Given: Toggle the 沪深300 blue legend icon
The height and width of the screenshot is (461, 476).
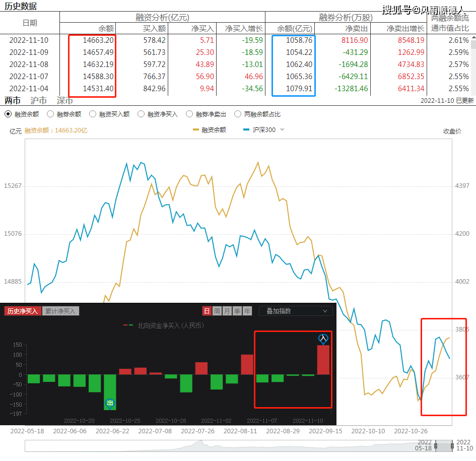Looking at the screenshot, I should 246,130.
